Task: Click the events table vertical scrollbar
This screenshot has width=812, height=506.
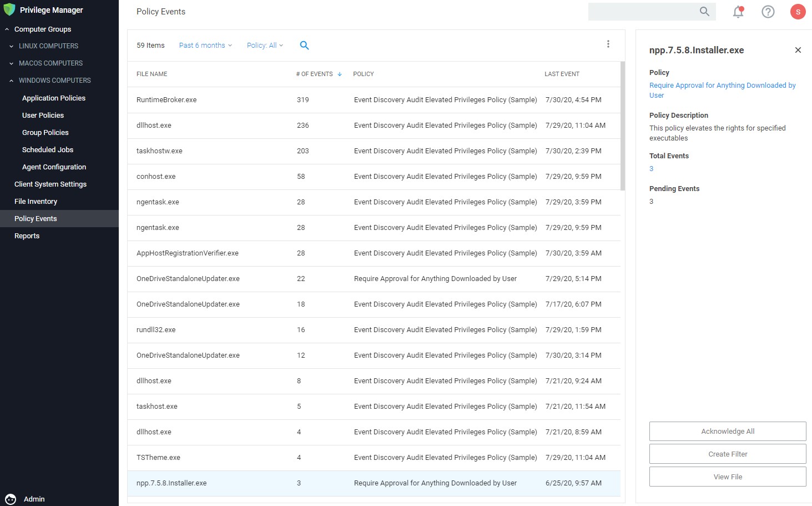Action: (x=623, y=126)
